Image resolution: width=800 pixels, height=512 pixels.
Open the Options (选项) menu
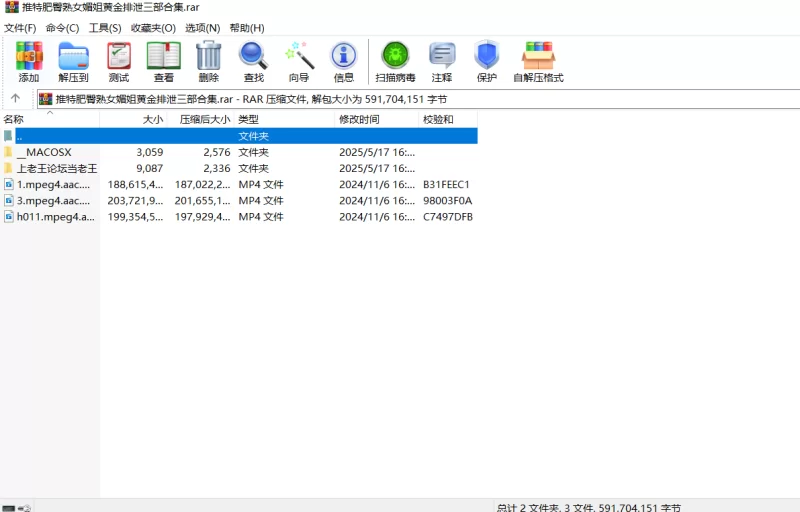click(x=203, y=28)
